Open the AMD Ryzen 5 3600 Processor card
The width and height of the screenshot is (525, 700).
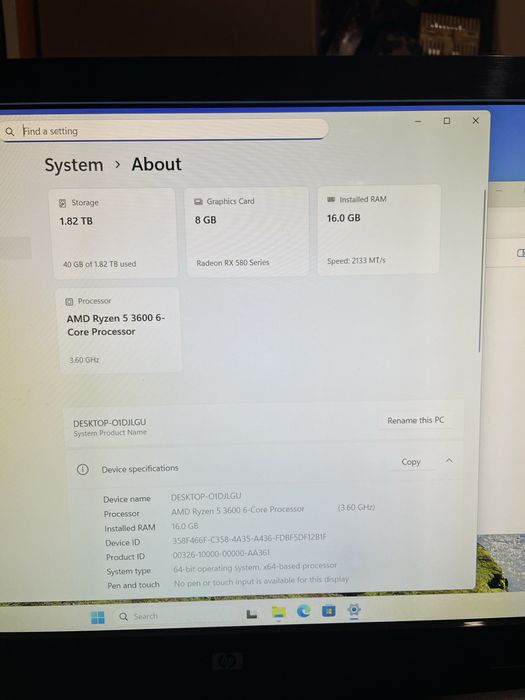[x=118, y=329]
